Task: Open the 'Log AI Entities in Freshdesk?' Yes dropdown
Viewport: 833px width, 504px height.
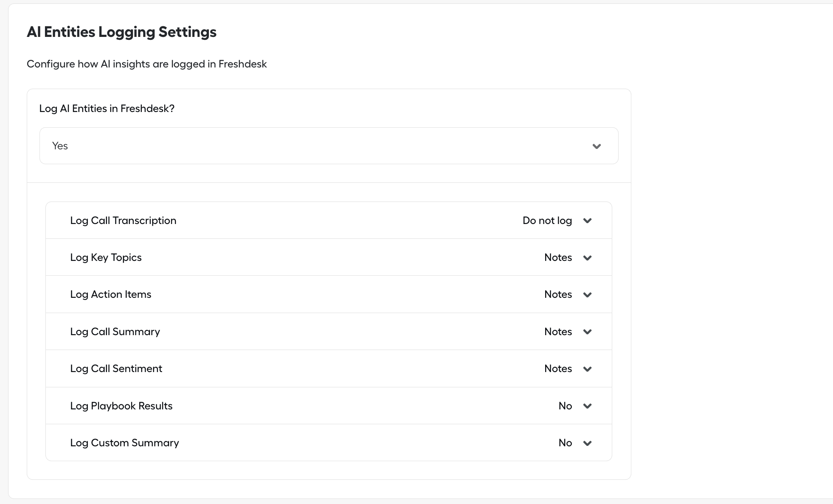Action: point(329,146)
